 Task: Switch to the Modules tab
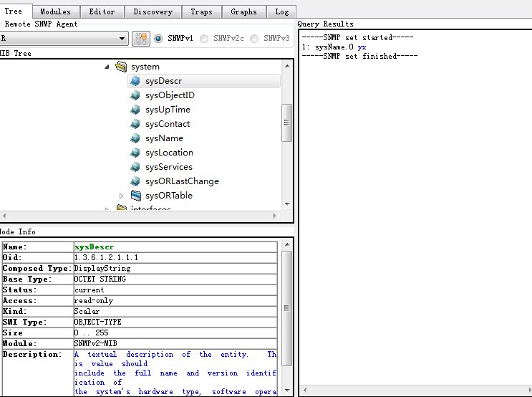coord(55,11)
